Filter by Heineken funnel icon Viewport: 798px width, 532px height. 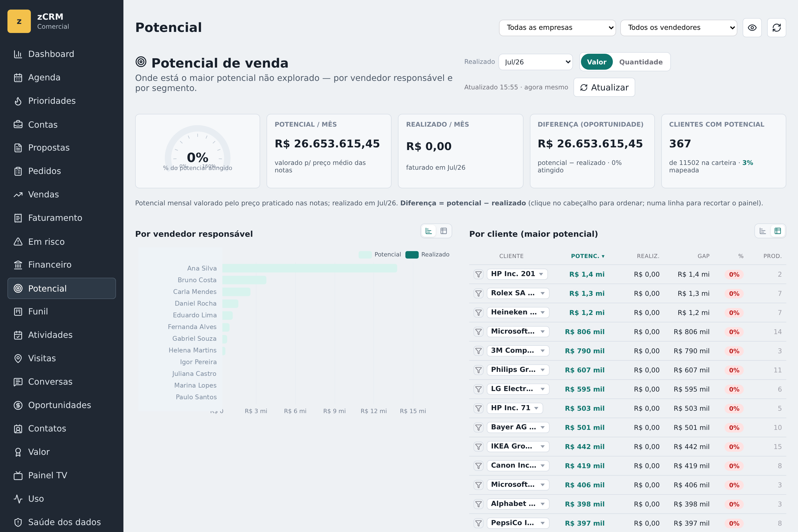click(x=478, y=313)
